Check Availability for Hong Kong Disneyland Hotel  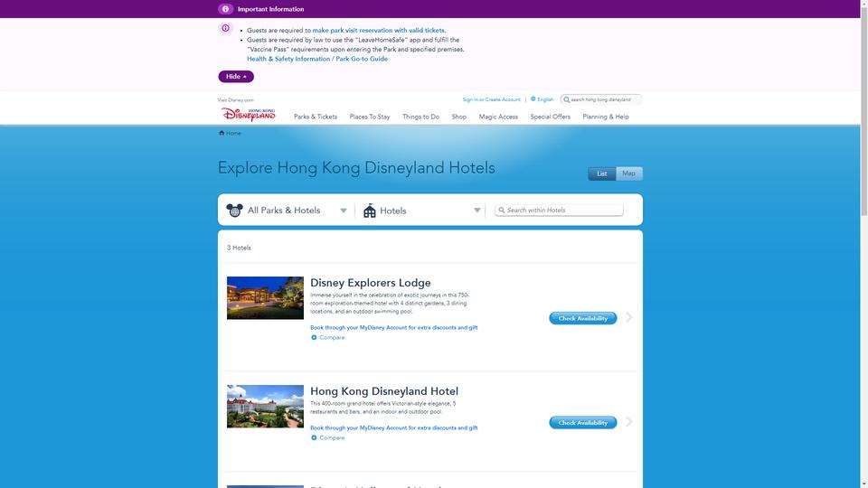tap(583, 423)
